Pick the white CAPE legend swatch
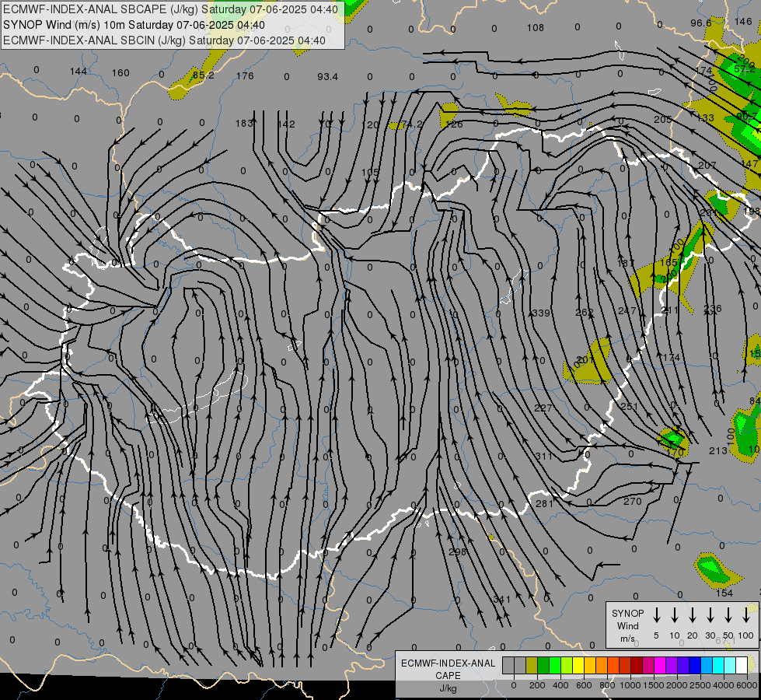Screen dimensions: 761x700 point(741,666)
